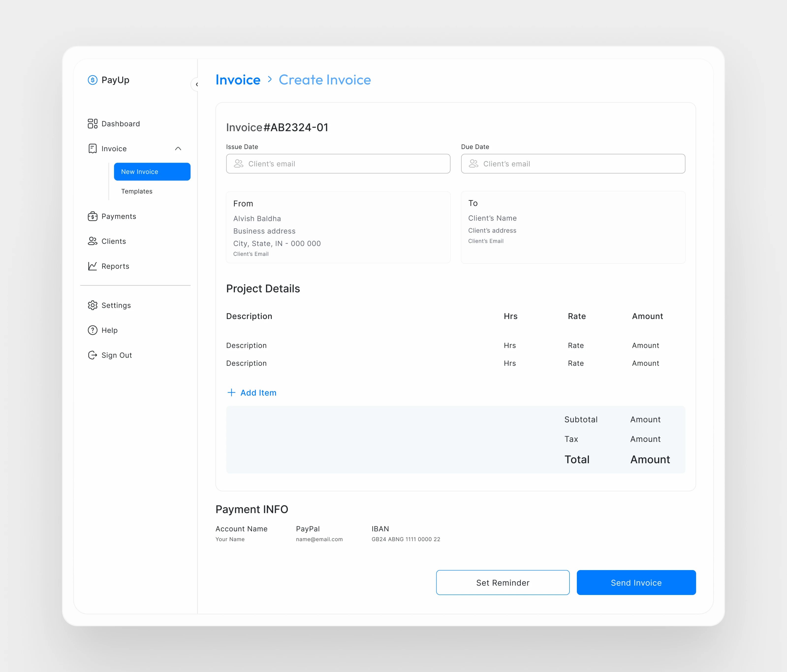The height and width of the screenshot is (672, 787).
Task: Click the Help question mark icon
Action: [x=92, y=330]
